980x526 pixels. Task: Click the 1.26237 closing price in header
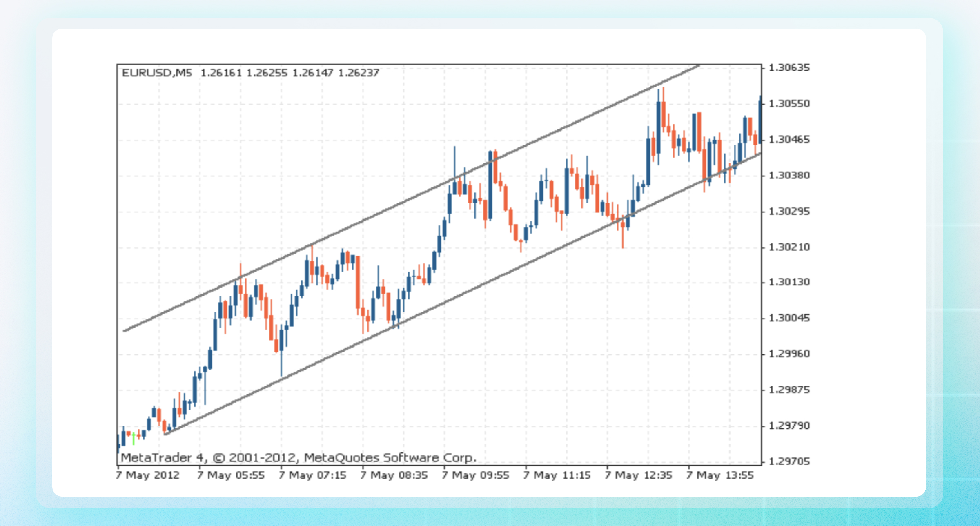click(359, 73)
